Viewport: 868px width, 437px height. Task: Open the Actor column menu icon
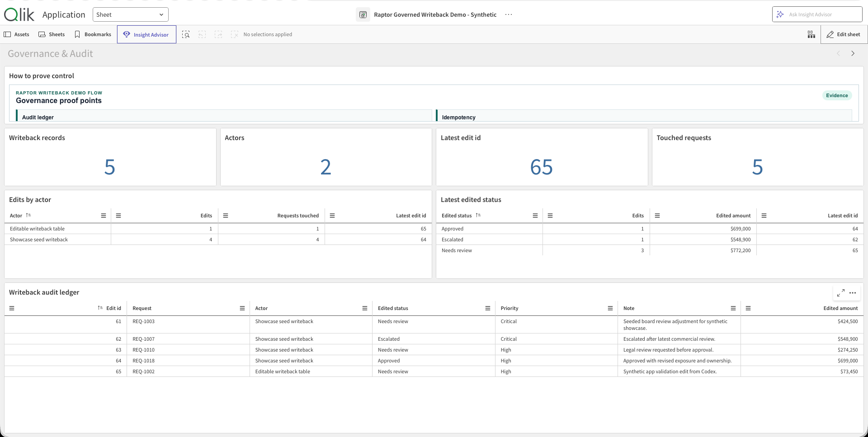pos(104,216)
